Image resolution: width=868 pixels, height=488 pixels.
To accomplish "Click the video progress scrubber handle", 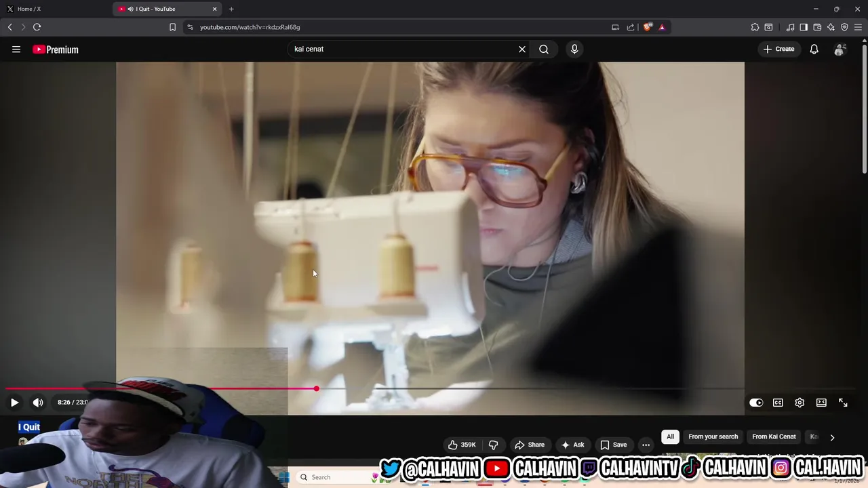I will click(x=316, y=388).
